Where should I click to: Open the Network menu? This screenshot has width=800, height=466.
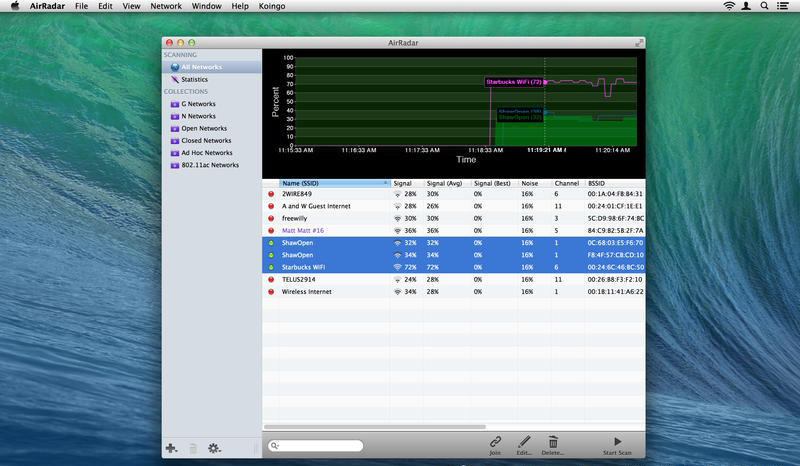tap(166, 6)
